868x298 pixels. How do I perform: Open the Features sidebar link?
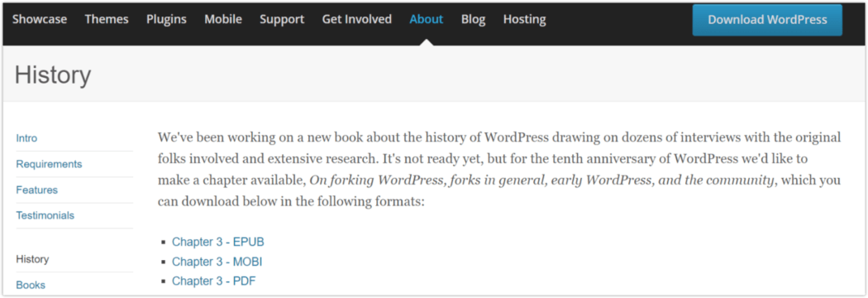36,190
